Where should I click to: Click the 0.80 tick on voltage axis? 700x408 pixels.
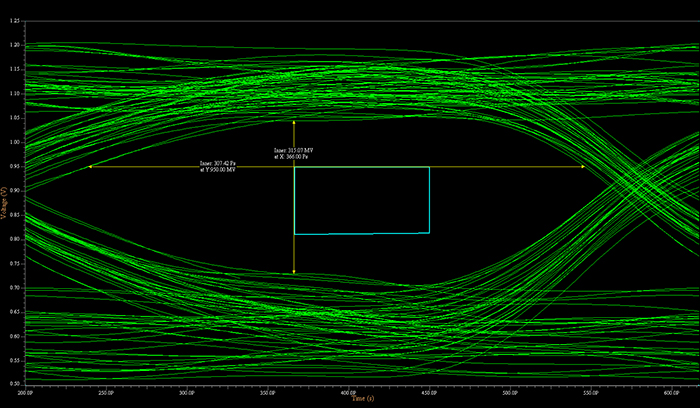pyautogui.click(x=14, y=238)
